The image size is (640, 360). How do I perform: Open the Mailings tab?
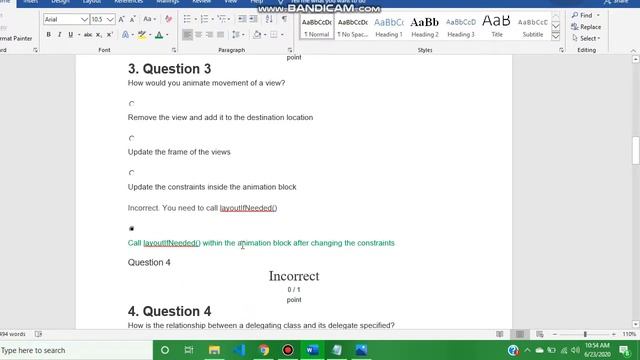[x=167, y=2]
